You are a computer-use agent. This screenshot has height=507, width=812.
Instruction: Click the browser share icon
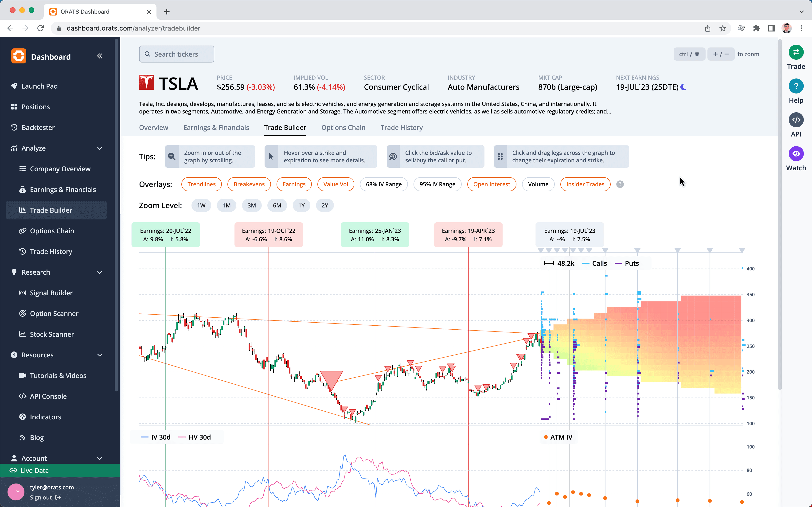click(707, 28)
